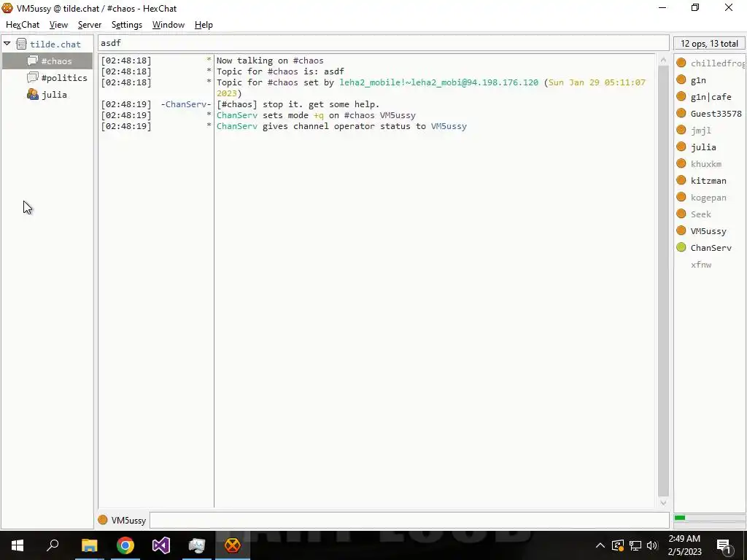Select user kogepan
Viewport: 747px width, 560px height.
tap(708, 198)
